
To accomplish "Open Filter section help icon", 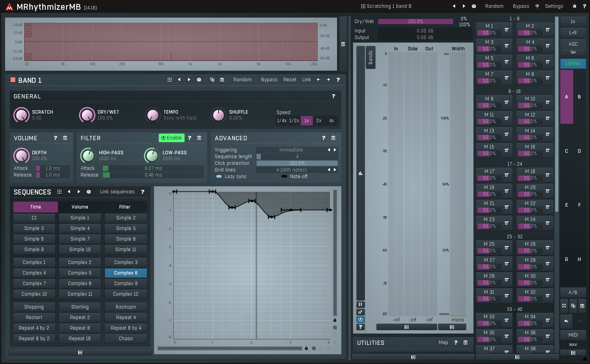I will tap(189, 138).
